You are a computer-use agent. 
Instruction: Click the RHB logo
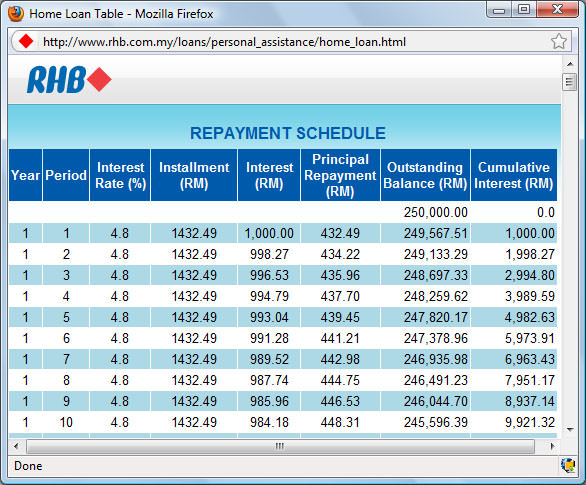tap(69, 79)
